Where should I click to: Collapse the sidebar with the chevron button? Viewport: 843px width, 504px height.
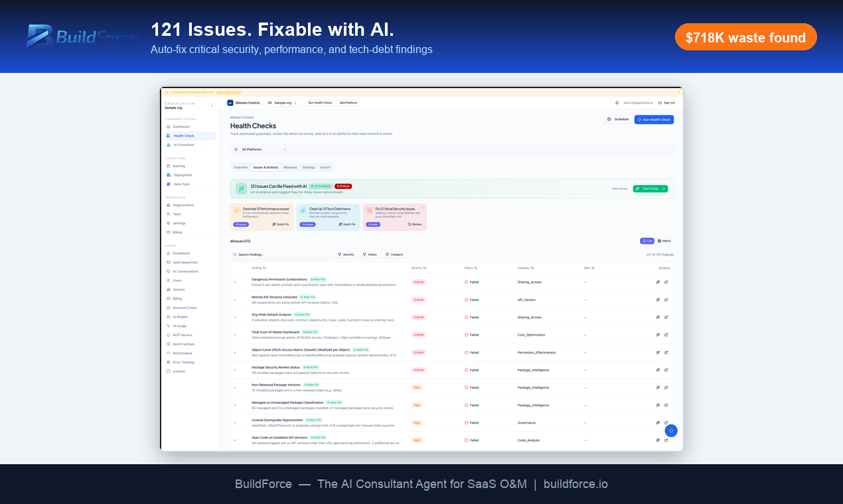coord(212,106)
